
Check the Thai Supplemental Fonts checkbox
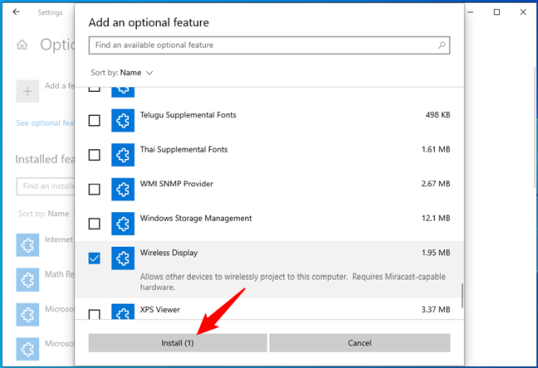[x=94, y=155]
